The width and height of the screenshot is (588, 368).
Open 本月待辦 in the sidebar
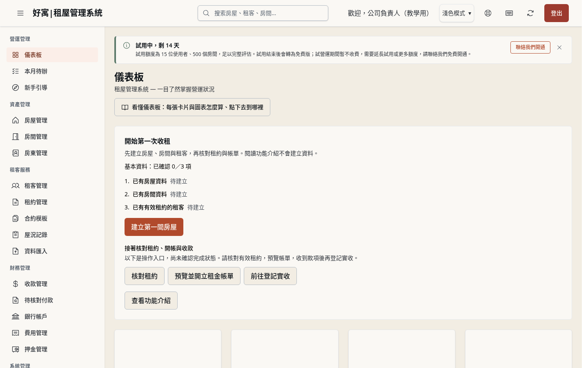pos(52,71)
